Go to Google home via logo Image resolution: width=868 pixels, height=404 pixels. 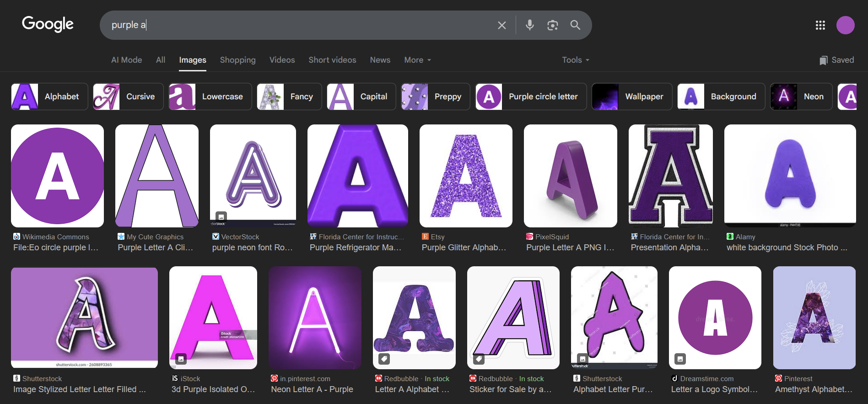pos(48,24)
